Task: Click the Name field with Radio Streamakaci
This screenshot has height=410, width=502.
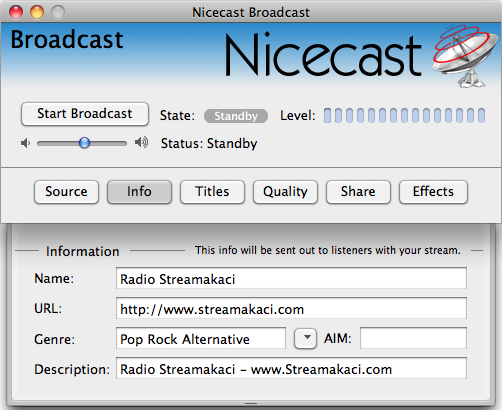Action: pyautogui.click(x=291, y=278)
